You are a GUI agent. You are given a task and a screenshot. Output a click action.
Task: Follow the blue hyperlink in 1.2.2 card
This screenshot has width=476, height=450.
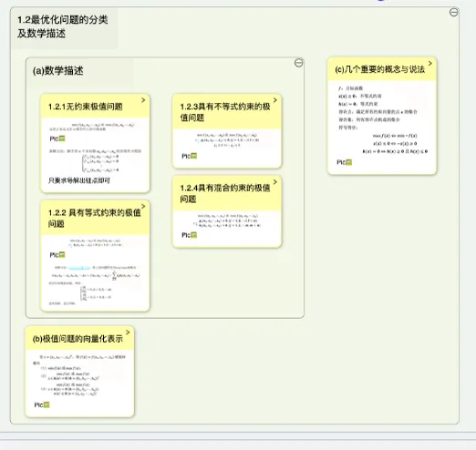click(x=79, y=268)
